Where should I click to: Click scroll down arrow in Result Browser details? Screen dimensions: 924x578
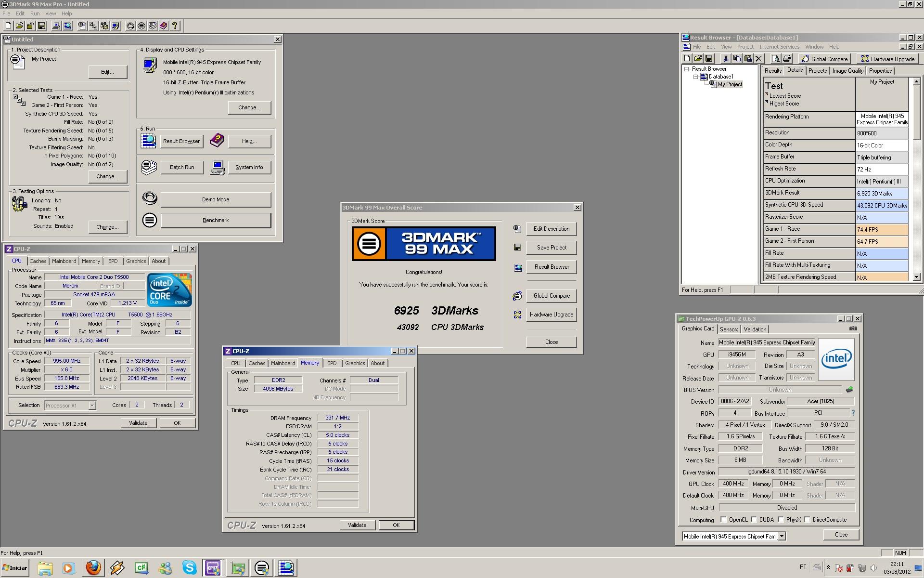(x=916, y=277)
